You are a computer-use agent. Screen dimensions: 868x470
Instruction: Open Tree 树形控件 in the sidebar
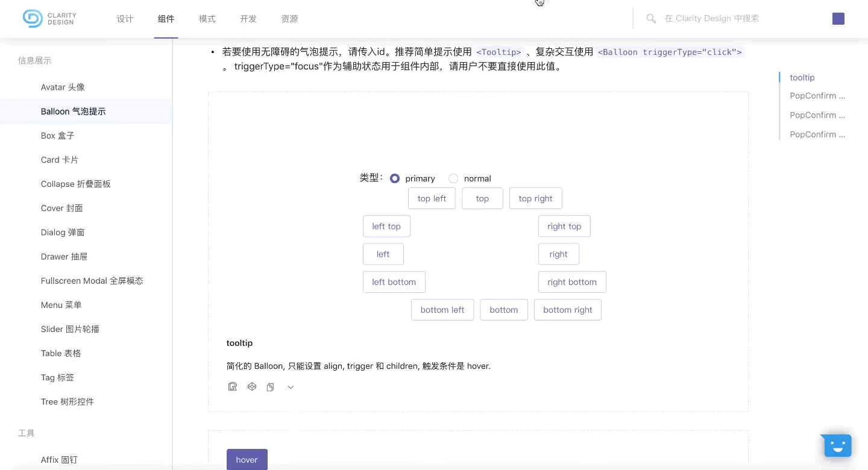click(68, 401)
